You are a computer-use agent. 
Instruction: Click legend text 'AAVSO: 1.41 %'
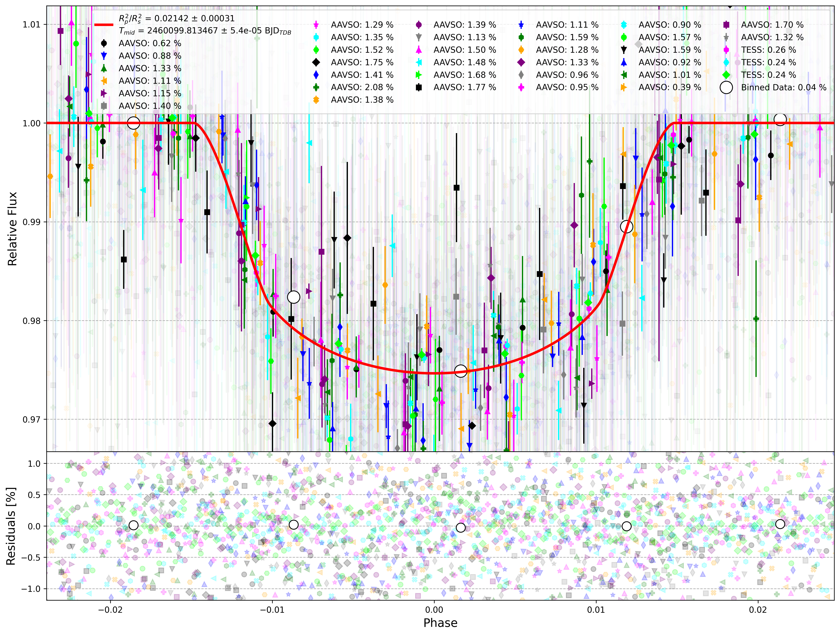362,75
